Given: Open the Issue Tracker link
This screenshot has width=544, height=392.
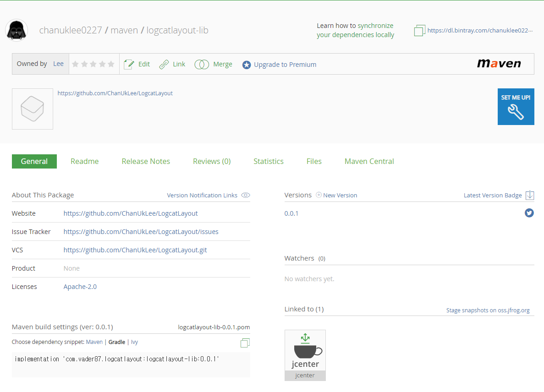Looking at the screenshot, I should point(141,232).
